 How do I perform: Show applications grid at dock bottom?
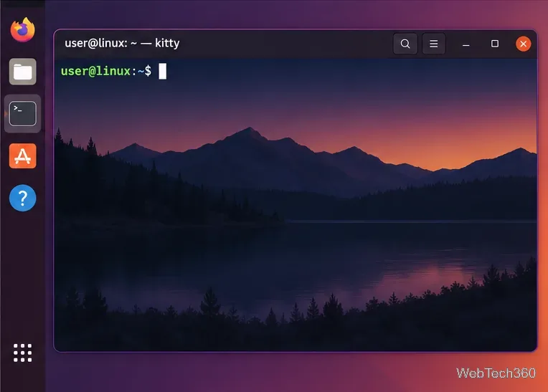point(23,353)
